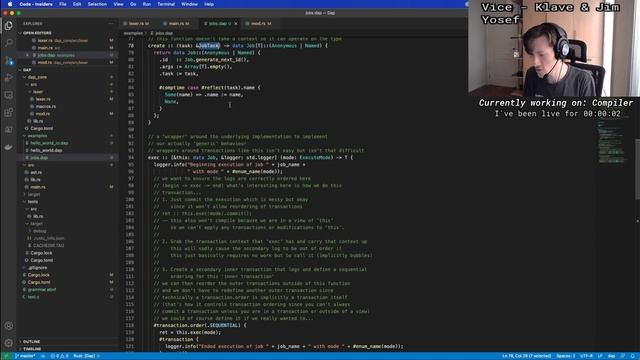Click the jobs.dap breadcrumb segment
The height and width of the screenshot is (360, 640).
162,33
